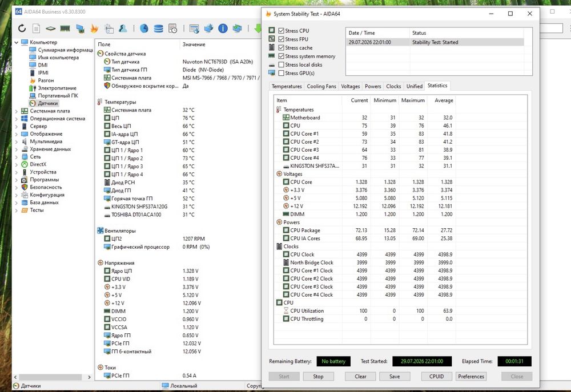Open CPUID from stability test window
571x392 pixels.
pos(436,377)
